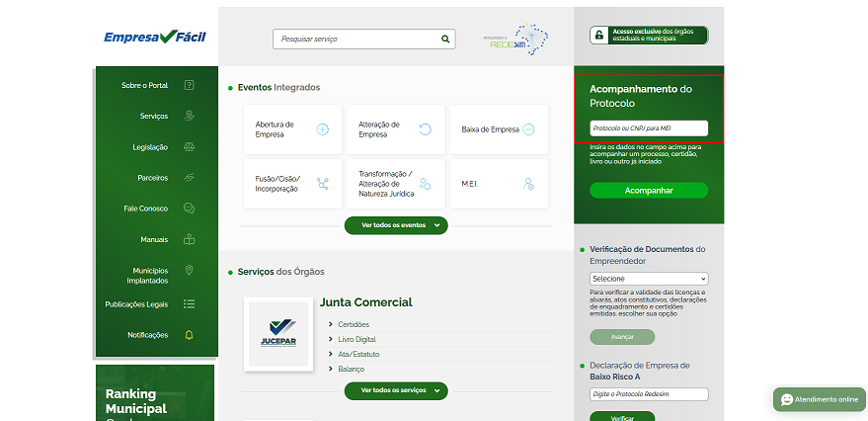Click the Serviços hand icon
The image size is (868, 421).
tap(190, 116)
